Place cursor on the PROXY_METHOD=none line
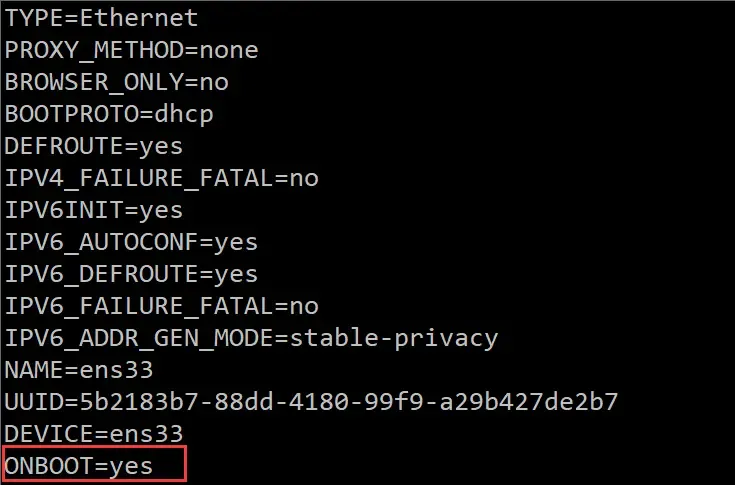 (x=131, y=50)
